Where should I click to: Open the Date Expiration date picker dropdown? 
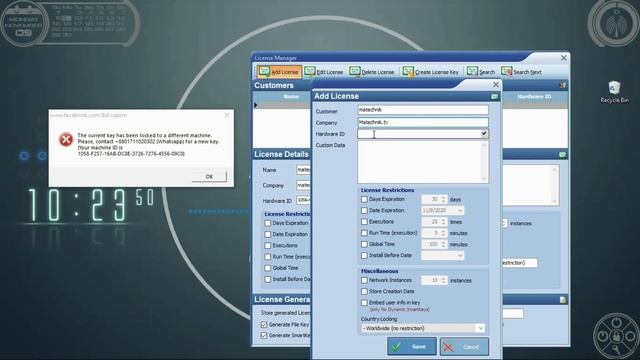tap(460, 211)
